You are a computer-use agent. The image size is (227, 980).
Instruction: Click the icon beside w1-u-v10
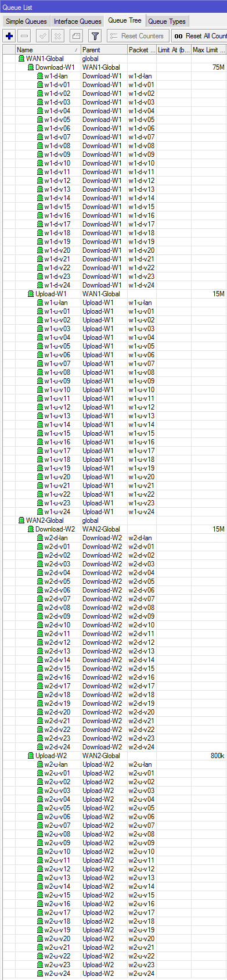pos(40,390)
